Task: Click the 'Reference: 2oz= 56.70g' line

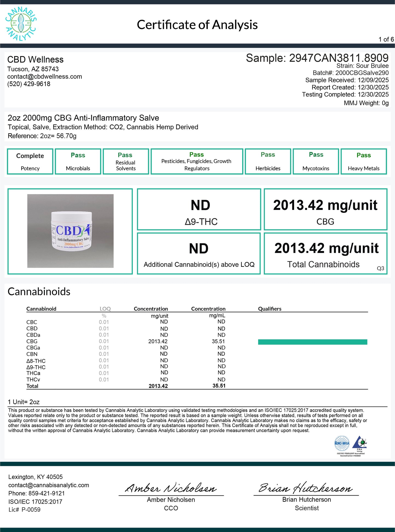Action: click(42, 136)
